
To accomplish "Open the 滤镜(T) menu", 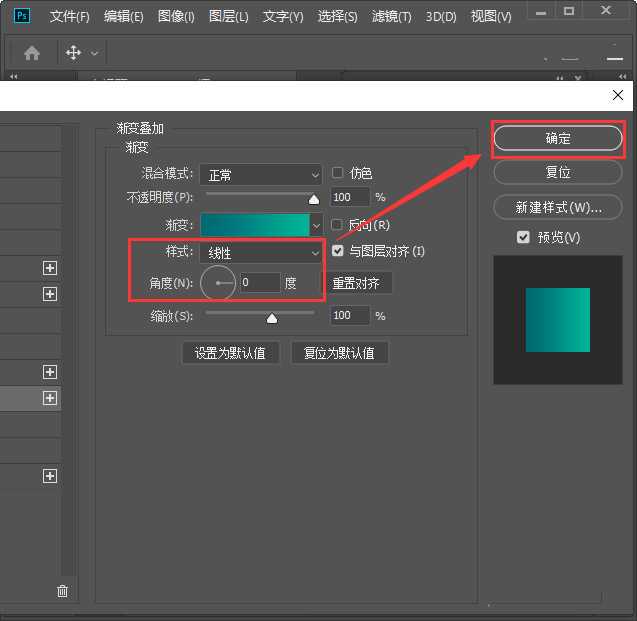I will pyautogui.click(x=394, y=17).
